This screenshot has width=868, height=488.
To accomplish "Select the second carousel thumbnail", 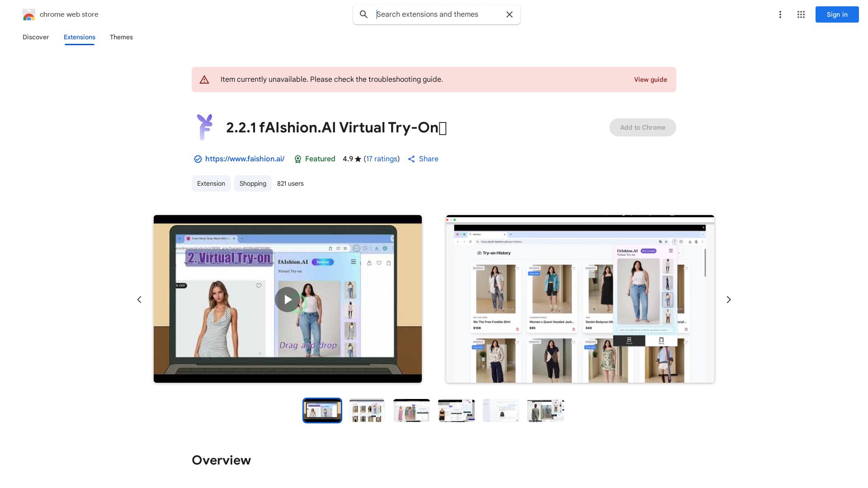I will [367, 410].
